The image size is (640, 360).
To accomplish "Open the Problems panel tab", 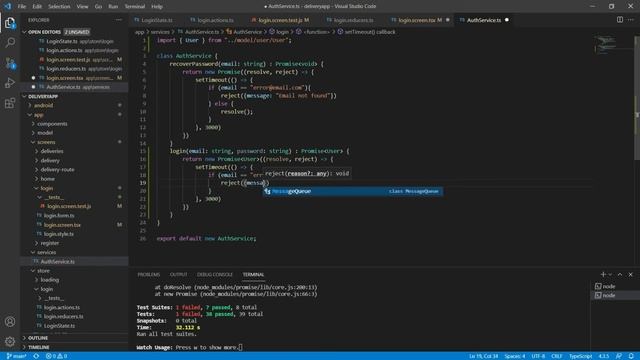I will point(149,275).
